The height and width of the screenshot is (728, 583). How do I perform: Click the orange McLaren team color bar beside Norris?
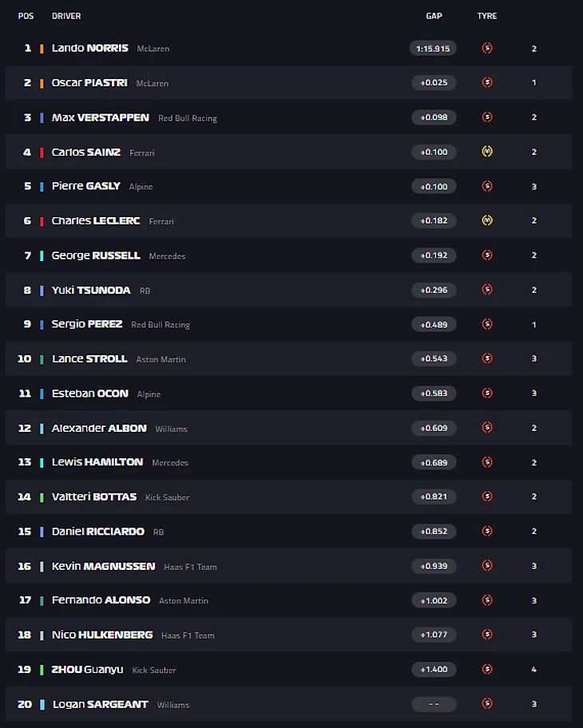coord(42,49)
